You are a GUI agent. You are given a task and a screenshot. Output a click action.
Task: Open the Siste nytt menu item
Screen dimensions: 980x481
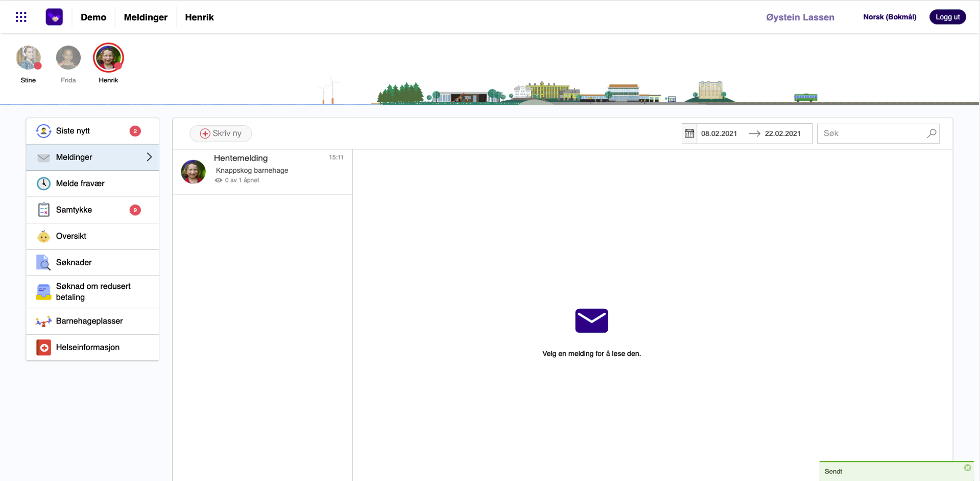pos(73,131)
